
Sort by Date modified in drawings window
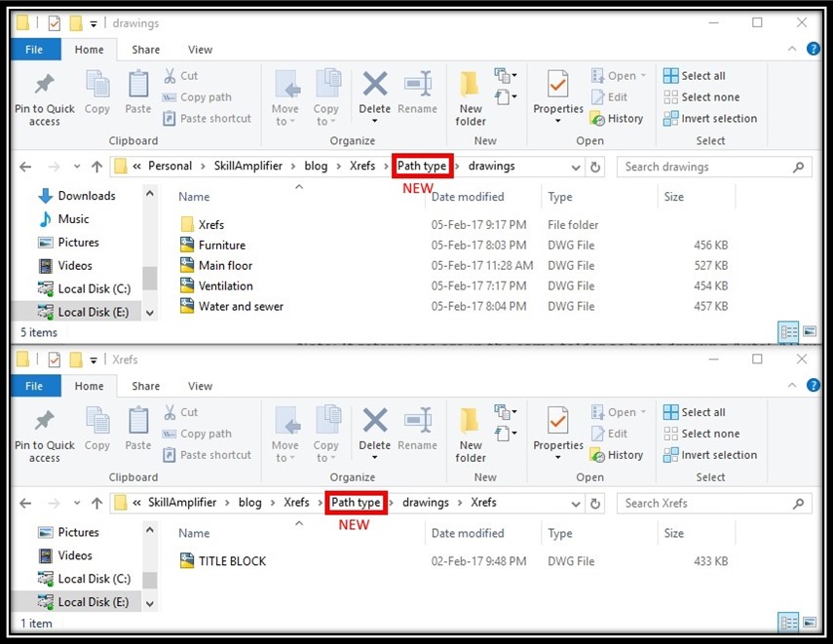coord(468,197)
